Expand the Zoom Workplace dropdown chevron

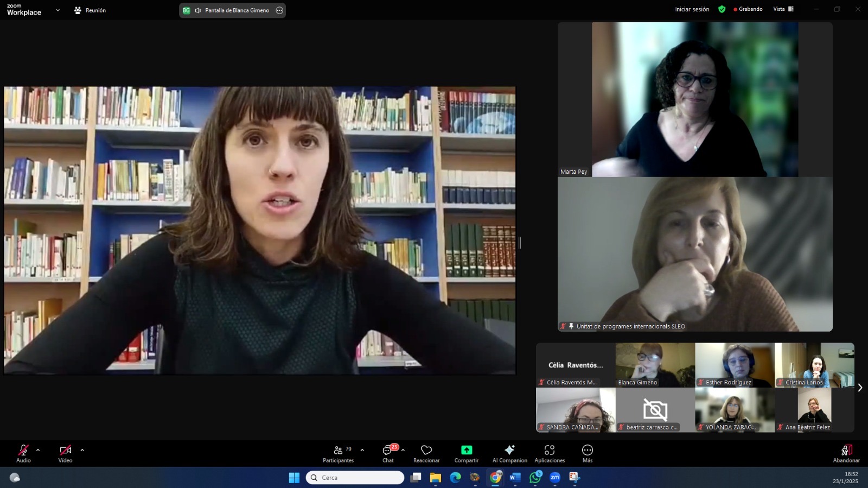coord(58,10)
